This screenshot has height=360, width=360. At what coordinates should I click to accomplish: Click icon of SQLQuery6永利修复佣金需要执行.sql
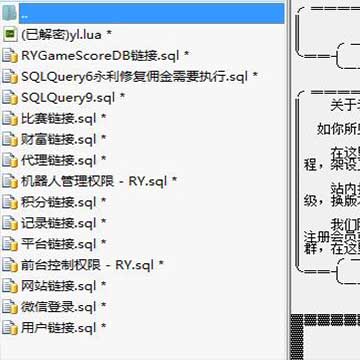point(10,76)
